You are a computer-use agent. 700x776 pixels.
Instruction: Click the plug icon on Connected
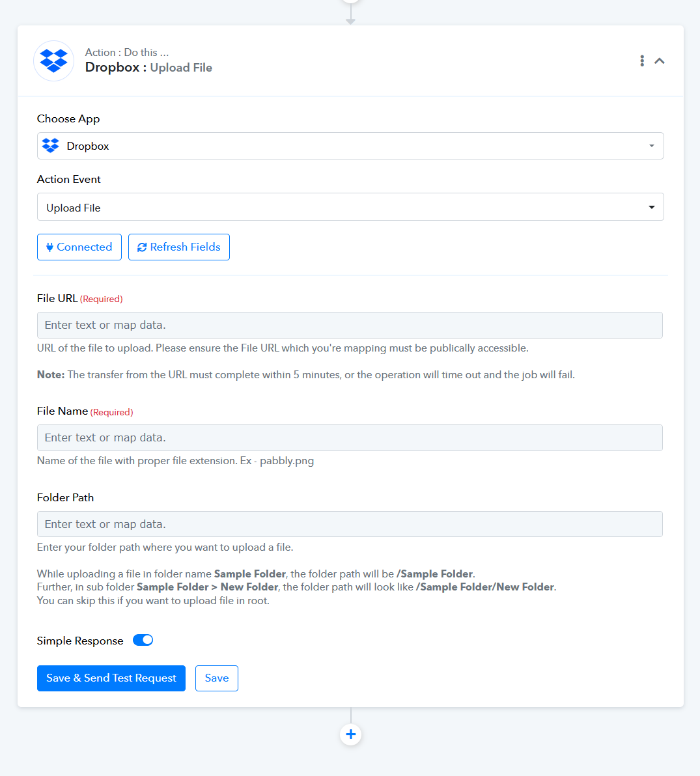(x=49, y=247)
